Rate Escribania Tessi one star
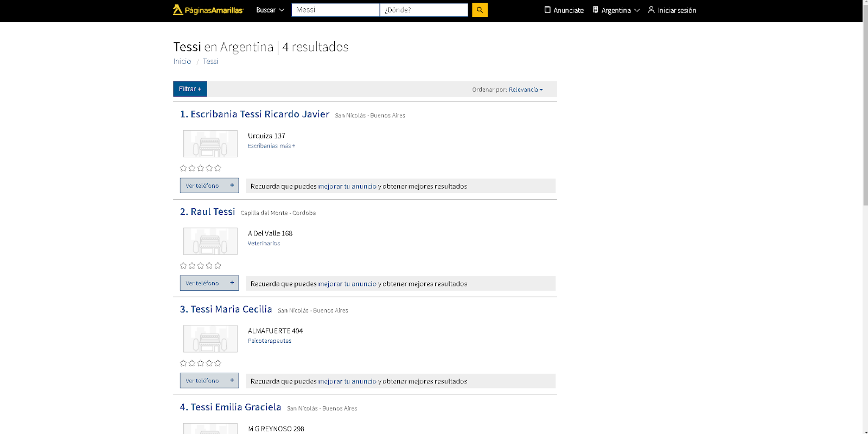868x434 pixels. click(x=183, y=168)
